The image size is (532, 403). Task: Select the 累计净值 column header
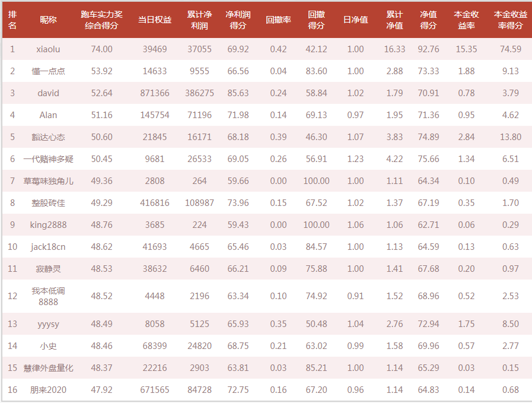point(394,20)
